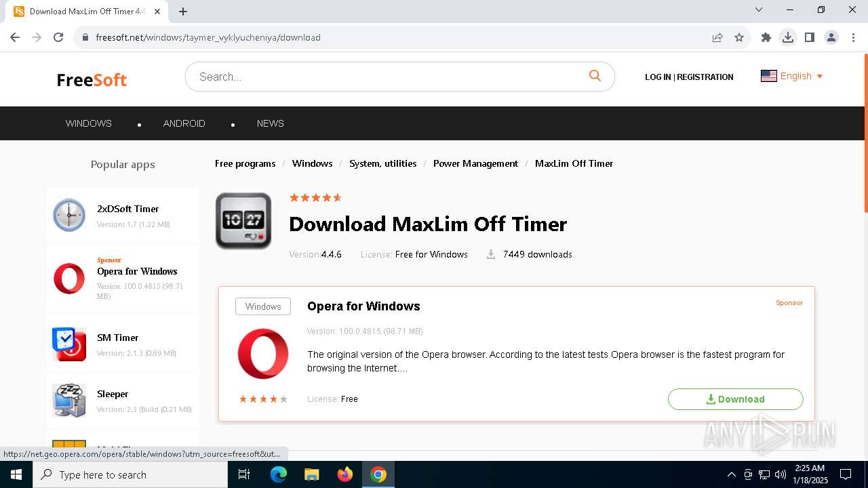Click the green Download button for Opera
The image size is (868, 488).
pos(736,399)
